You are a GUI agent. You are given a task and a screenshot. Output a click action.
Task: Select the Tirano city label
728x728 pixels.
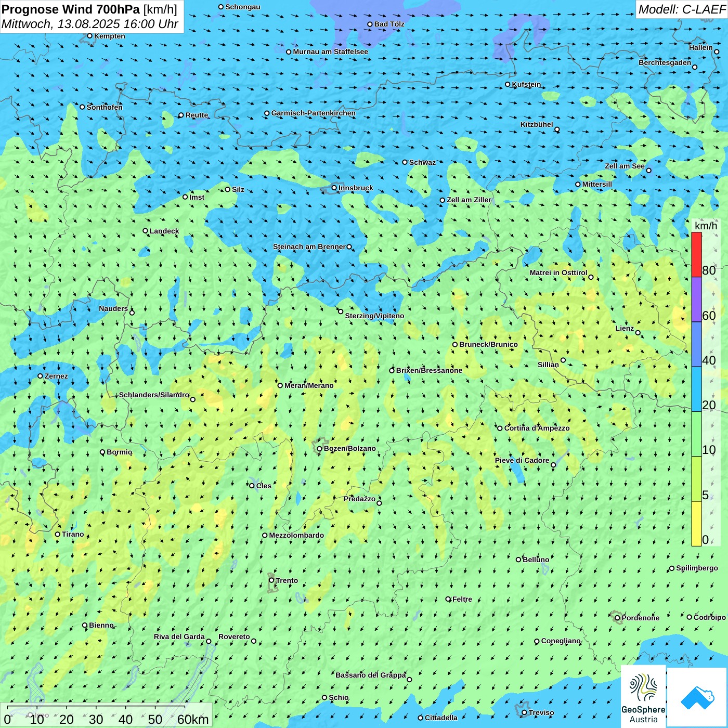73,534
